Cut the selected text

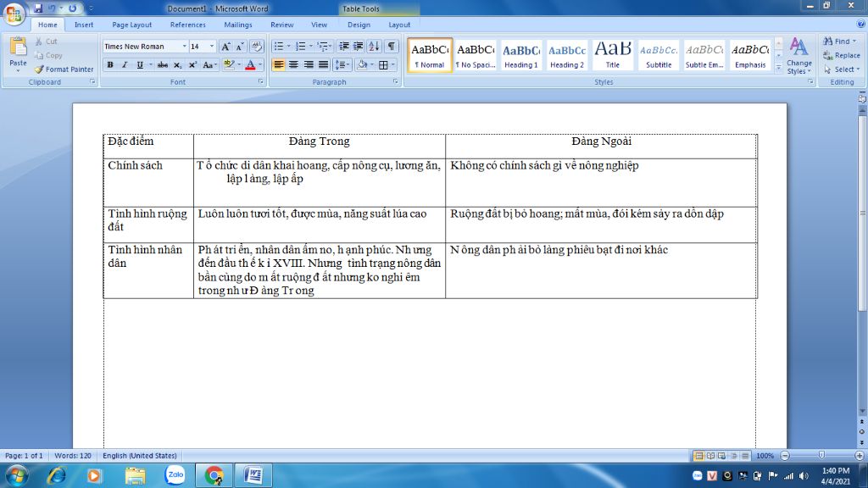point(46,42)
